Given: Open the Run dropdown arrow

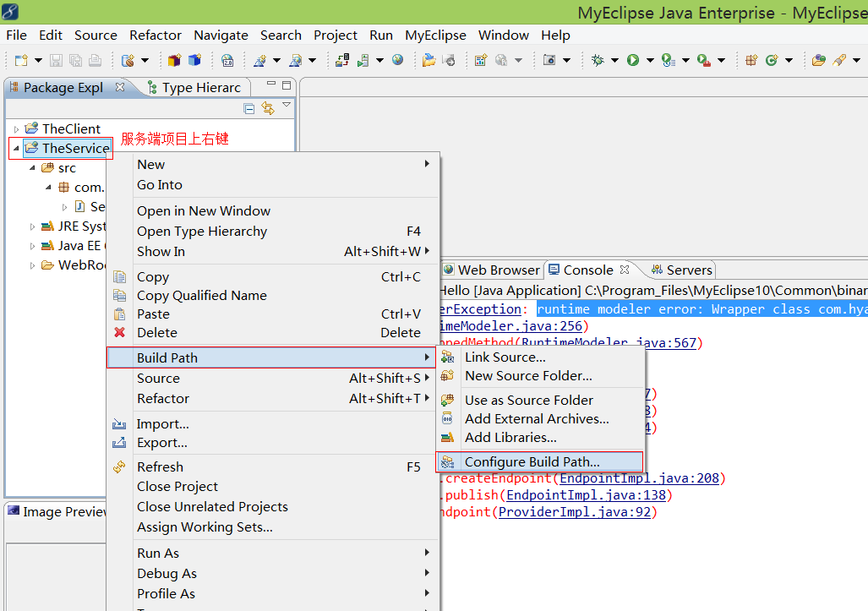Looking at the screenshot, I should (651, 60).
